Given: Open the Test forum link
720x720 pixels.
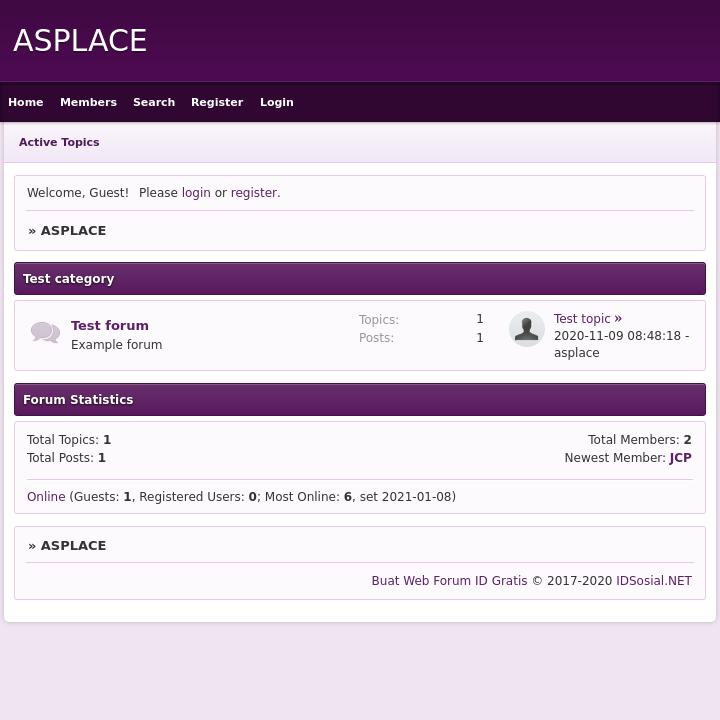Looking at the screenshot, I should click(110, 325).
